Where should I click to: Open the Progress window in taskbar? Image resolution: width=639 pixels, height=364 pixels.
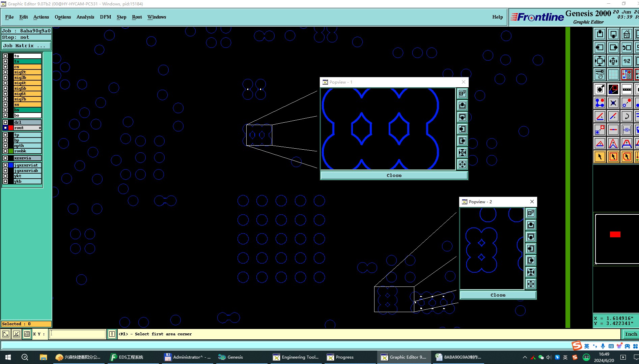[x=340, y=357]
